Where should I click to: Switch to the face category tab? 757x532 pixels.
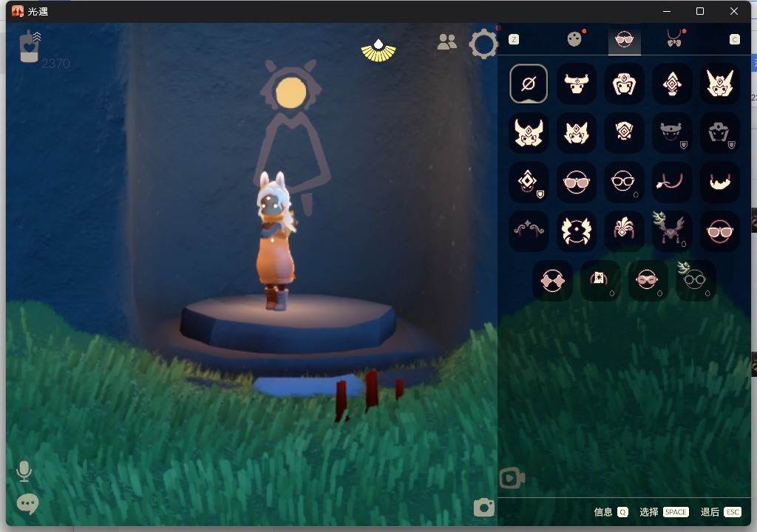[x=575, y=38]
